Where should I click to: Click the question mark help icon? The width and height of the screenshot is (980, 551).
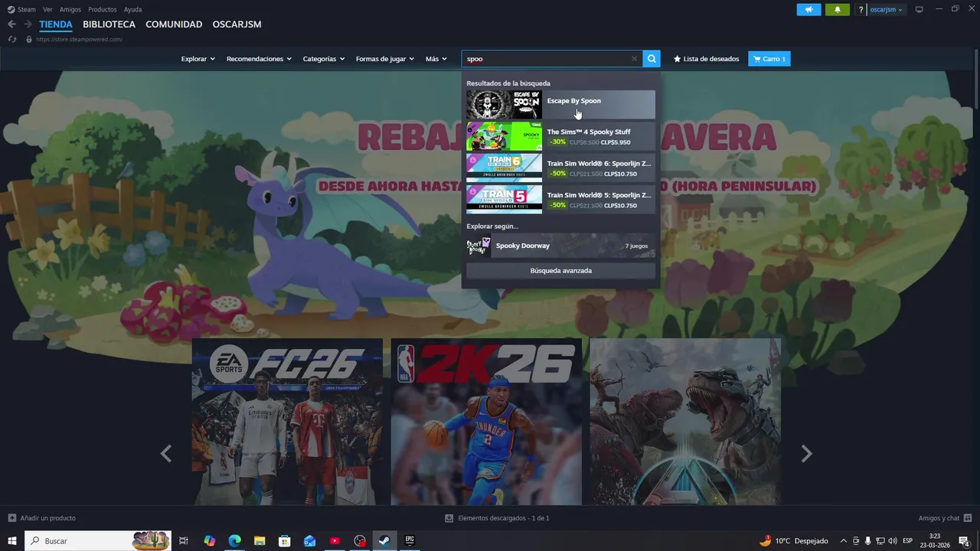861,10
